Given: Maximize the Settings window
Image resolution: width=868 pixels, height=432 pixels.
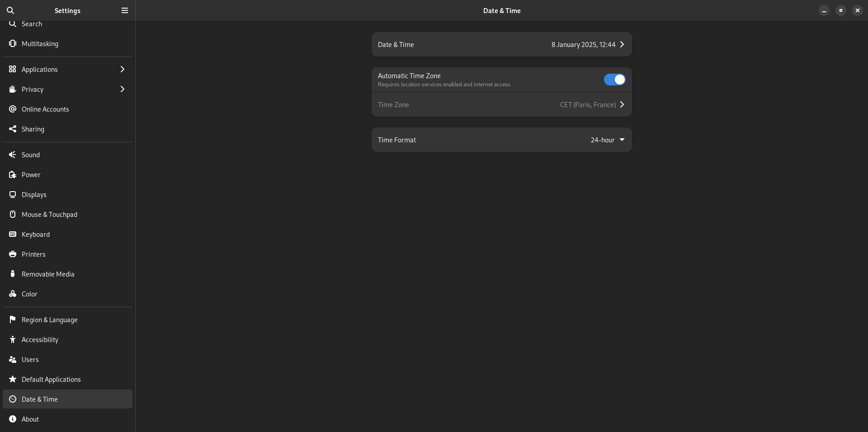Looking at the screenshot, I should tap(840, 10).
